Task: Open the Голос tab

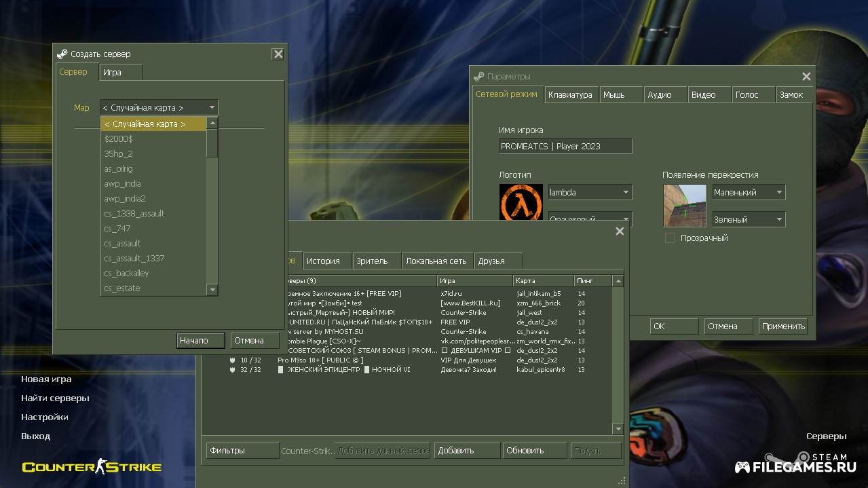Action: 753,95
